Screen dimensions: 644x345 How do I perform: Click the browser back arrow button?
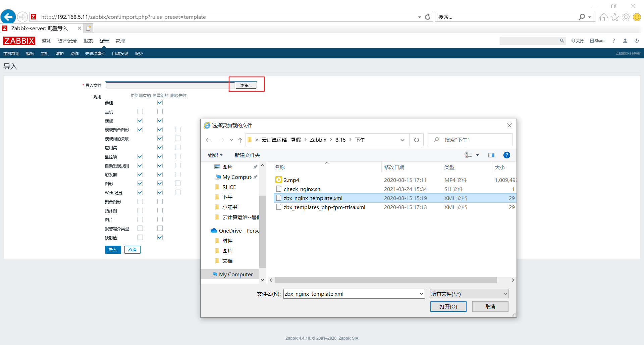click(x=8, y=16)
